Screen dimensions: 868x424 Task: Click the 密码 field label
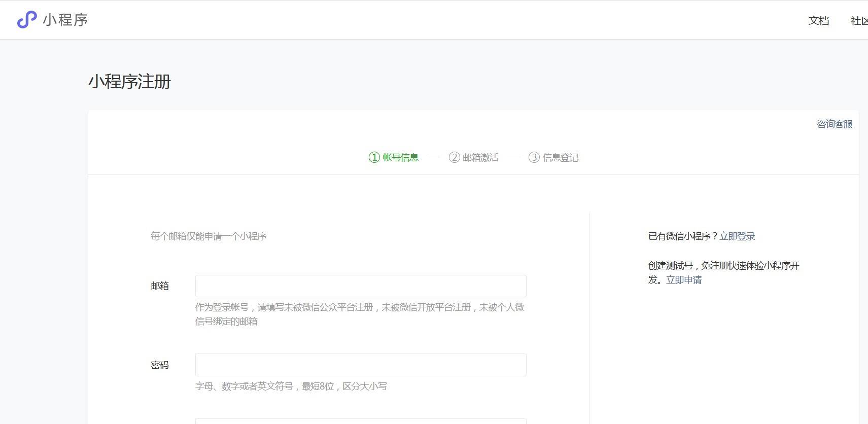coord(160,365)
